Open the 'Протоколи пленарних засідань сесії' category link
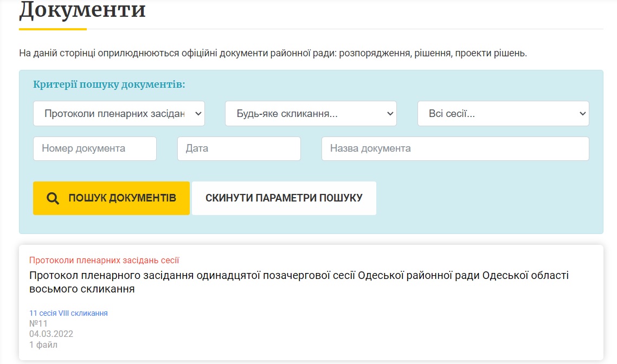 [104, 260]
